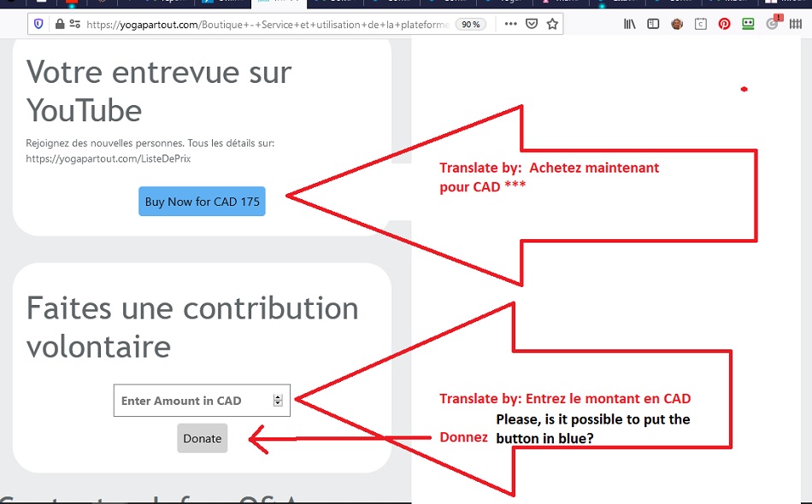This screenshot has height=504, width=812.
Task: Bookmark this page with the star icon
Action: click(x=552, y=24)
